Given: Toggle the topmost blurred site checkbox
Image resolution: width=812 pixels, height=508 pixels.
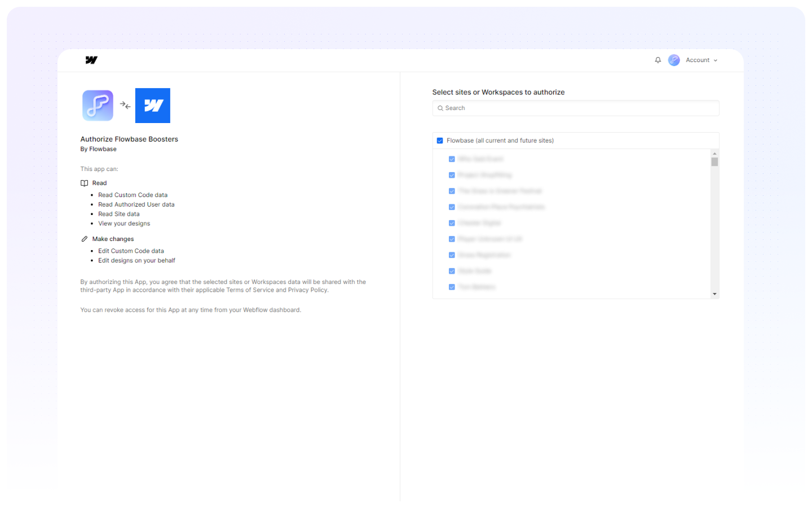Looking at the screenshot, I should [452, 159].
